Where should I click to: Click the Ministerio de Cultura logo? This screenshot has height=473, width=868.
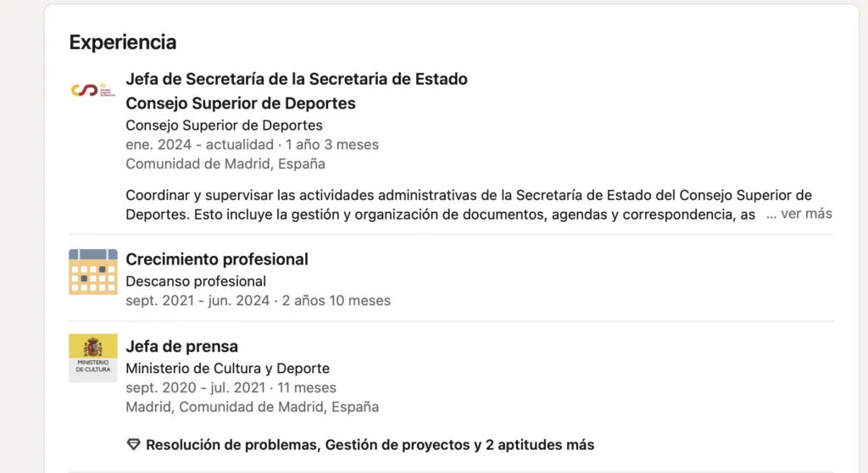click(x=93, y=357)
